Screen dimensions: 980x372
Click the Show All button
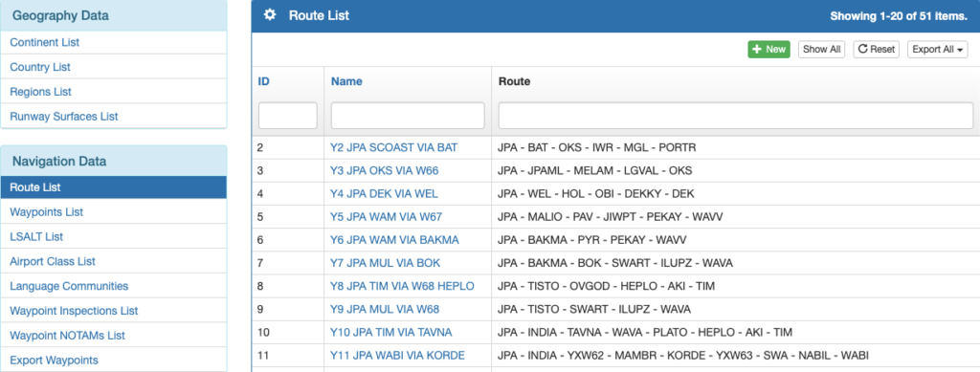(821, 50)
